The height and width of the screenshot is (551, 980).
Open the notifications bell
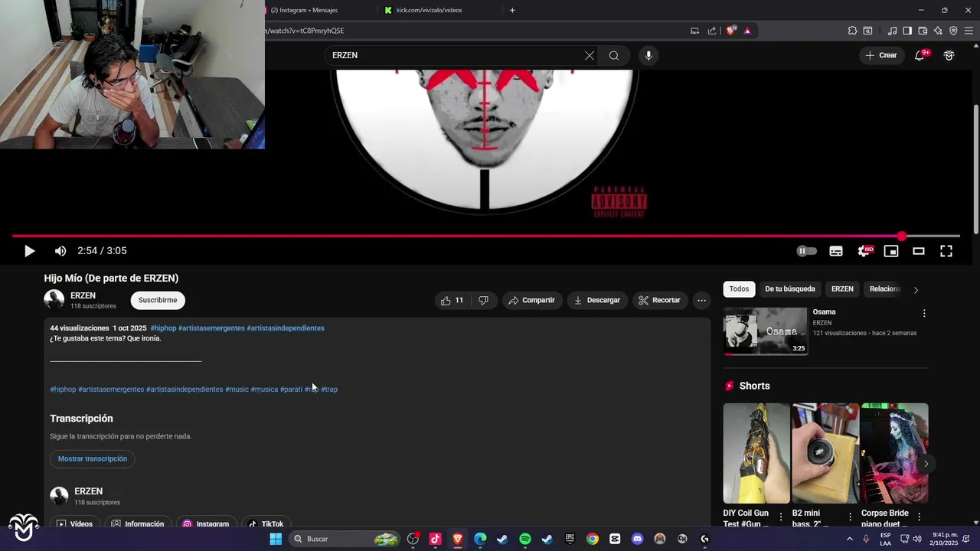920,55
